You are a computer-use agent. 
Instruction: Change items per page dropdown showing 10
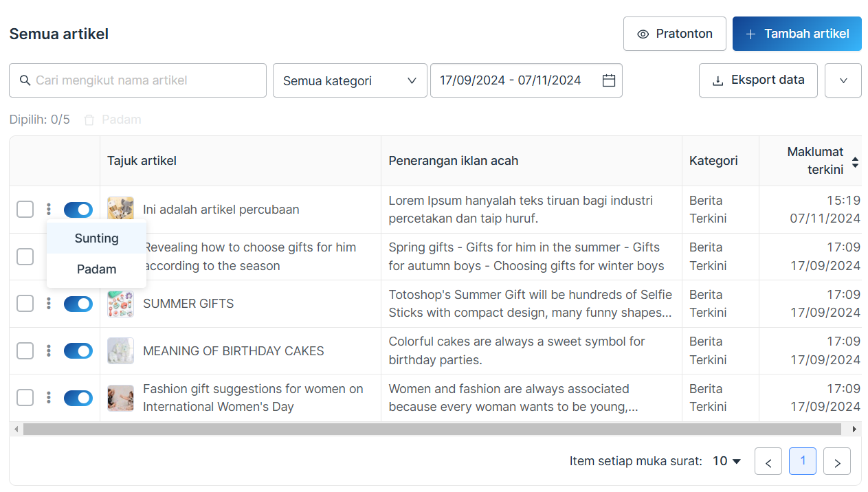(727, 461)
